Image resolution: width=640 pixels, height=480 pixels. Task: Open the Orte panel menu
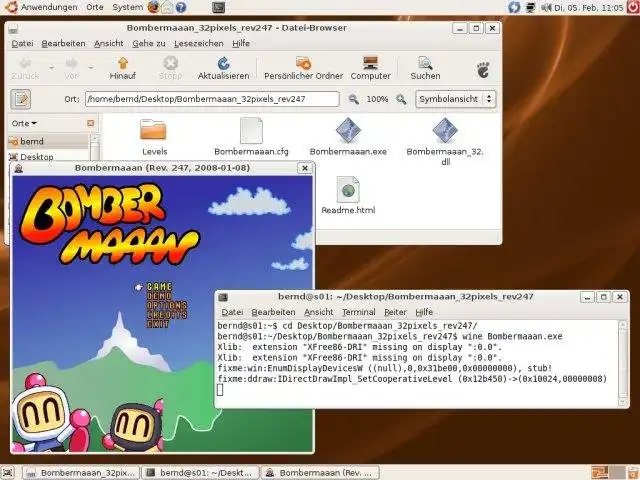pyautogui.click(x=95, y=7)
